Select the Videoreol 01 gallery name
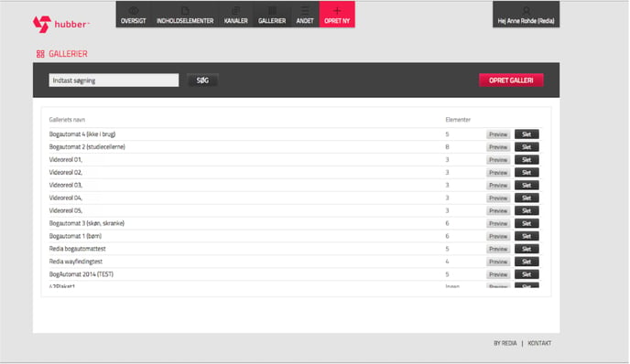630x364 pixels. (x=66, y=160)
